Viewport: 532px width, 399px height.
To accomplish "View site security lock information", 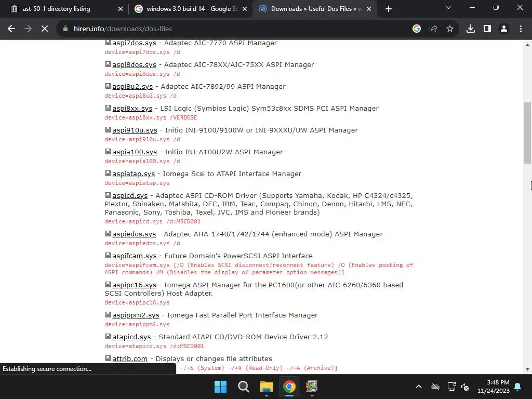I will 65,29.
